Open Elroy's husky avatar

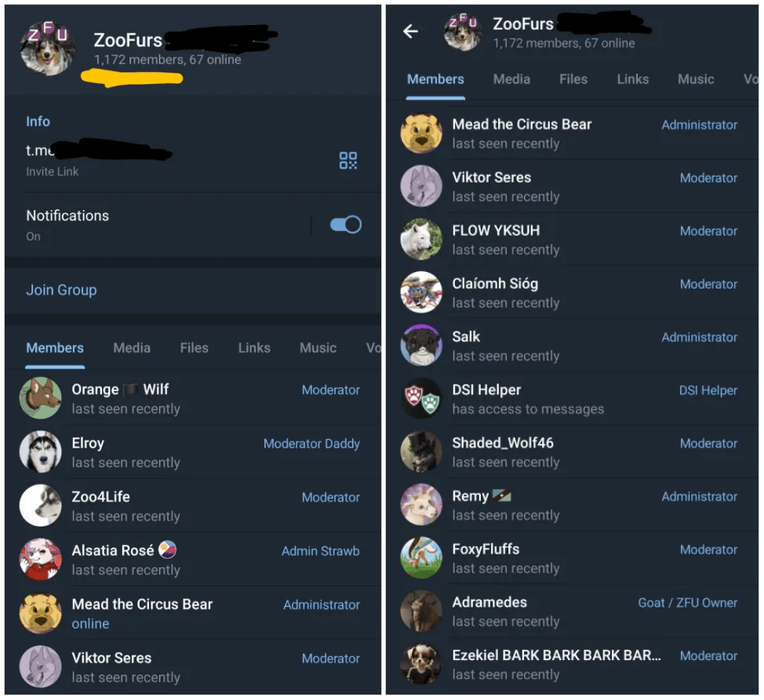tap(41, 452)
